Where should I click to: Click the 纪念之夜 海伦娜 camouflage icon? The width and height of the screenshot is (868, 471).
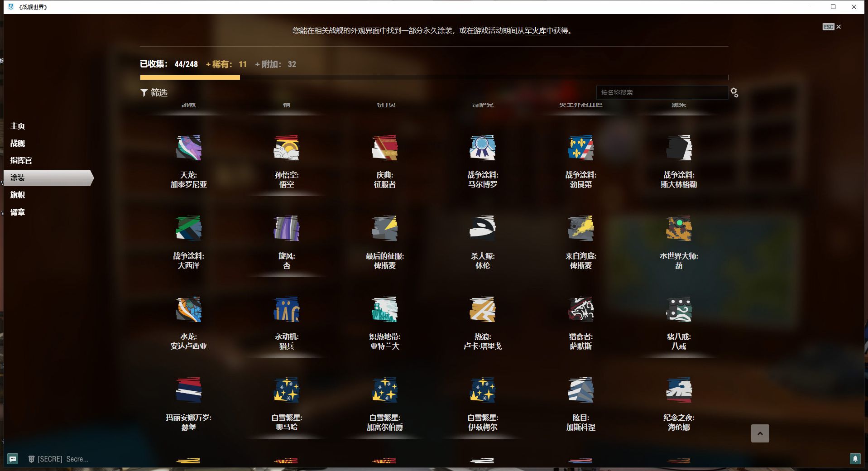(678, 390)
